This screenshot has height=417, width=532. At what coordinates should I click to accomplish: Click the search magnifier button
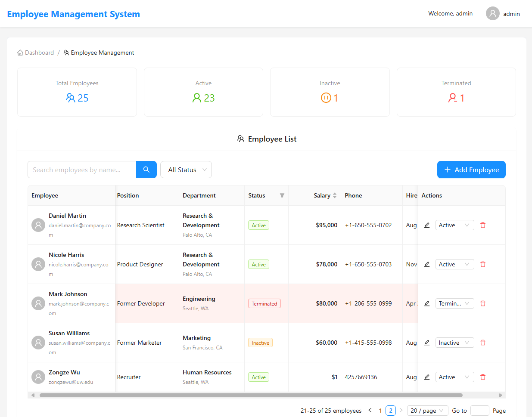click(146, 170)
